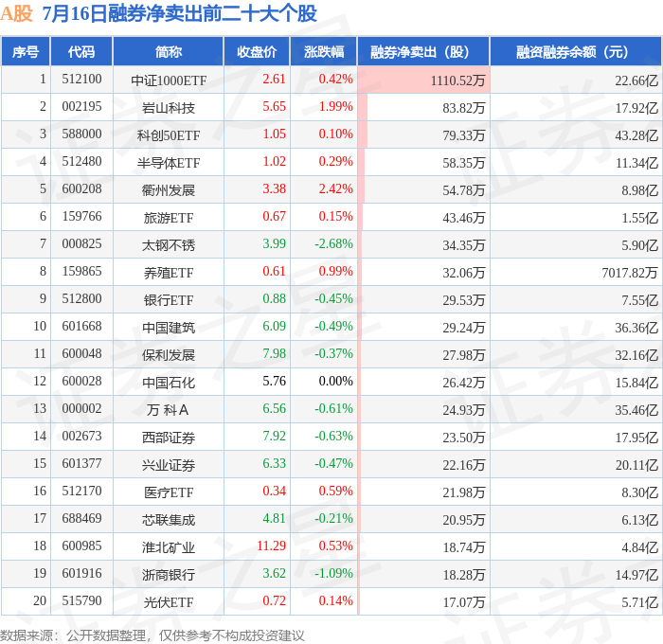This screenshot has width=663, height=644.
Task: Click balance value 43.28亿
Action: tap(636, 134)
